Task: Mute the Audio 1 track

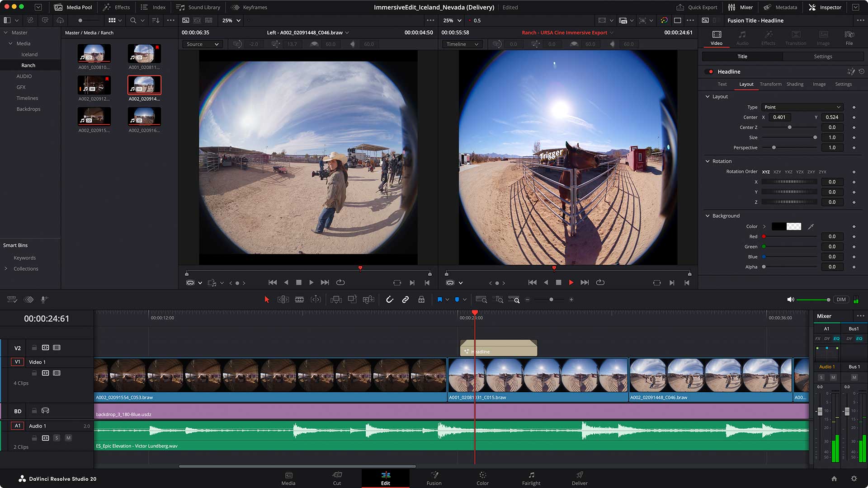Action: [68, 438]
